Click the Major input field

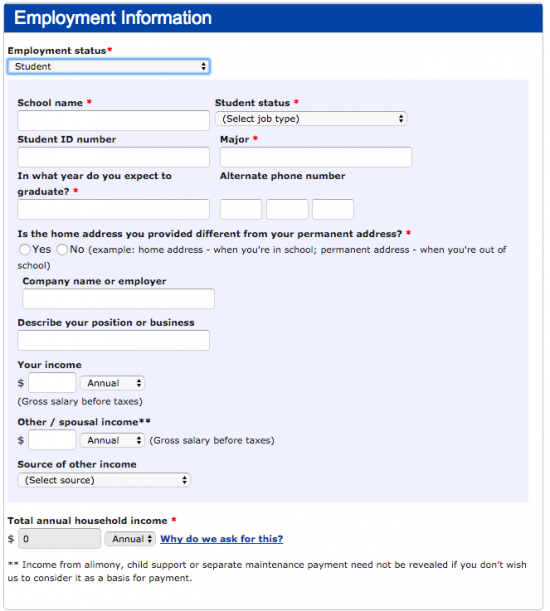[316, 157]
